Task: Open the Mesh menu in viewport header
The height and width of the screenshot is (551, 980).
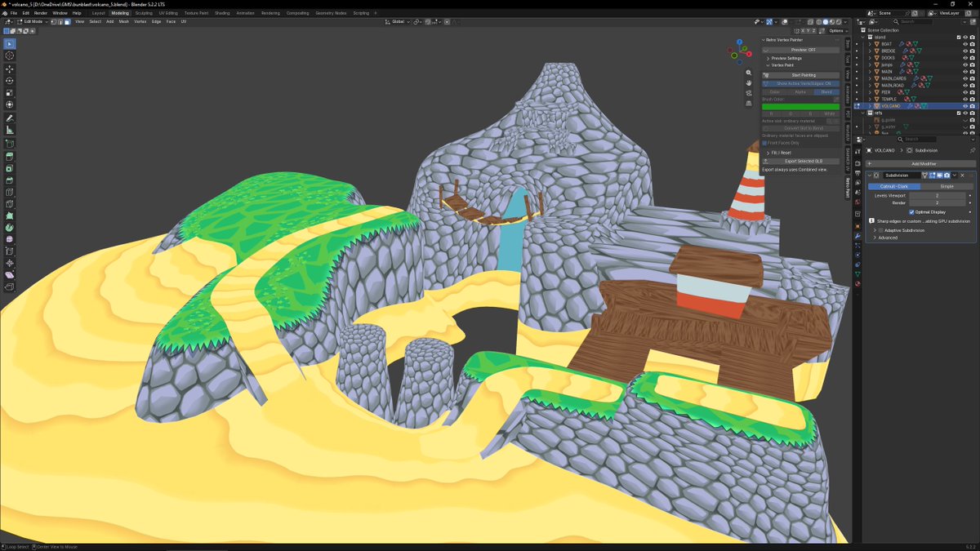Action: [124, 21]
